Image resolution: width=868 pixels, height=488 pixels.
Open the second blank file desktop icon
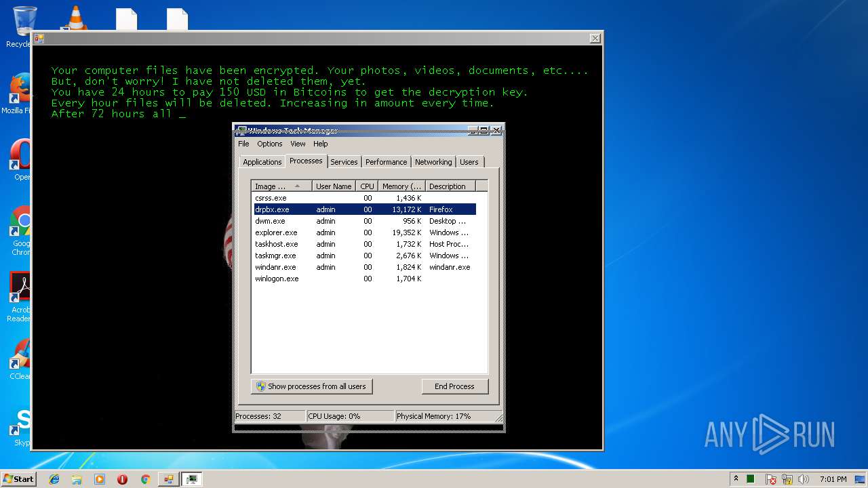(x=177, y=19)
